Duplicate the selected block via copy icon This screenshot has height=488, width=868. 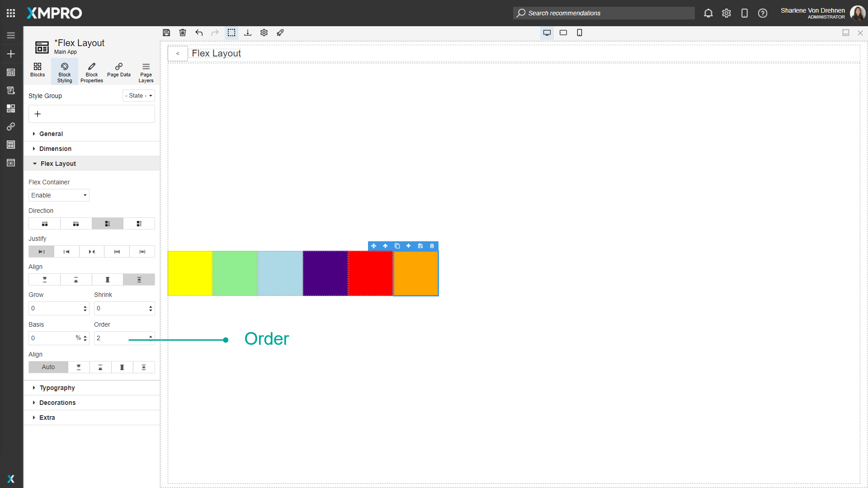pyautogui.click(x=397, y=246)
